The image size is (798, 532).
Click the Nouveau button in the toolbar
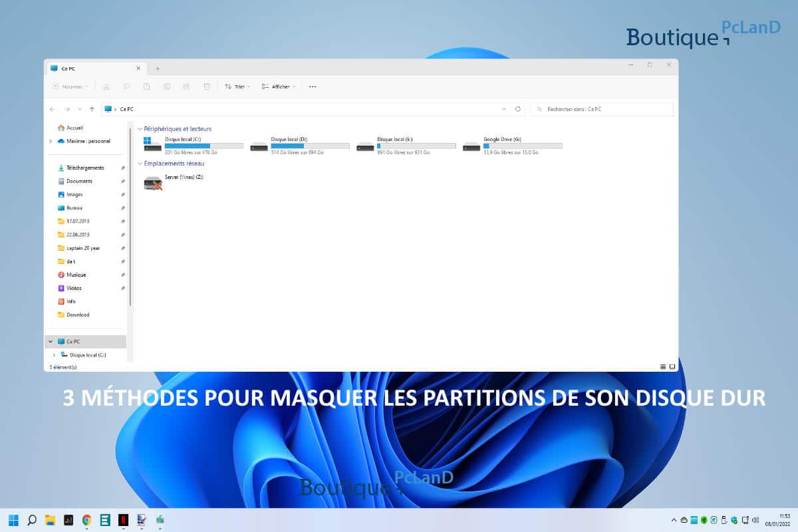tap(70, 86)
